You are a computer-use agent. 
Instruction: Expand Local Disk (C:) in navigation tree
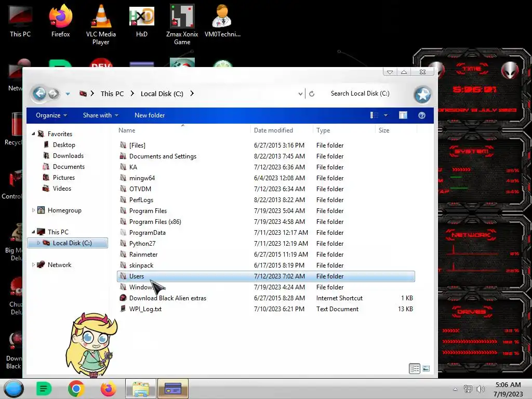pyautogui.click(x=38, y=243)
